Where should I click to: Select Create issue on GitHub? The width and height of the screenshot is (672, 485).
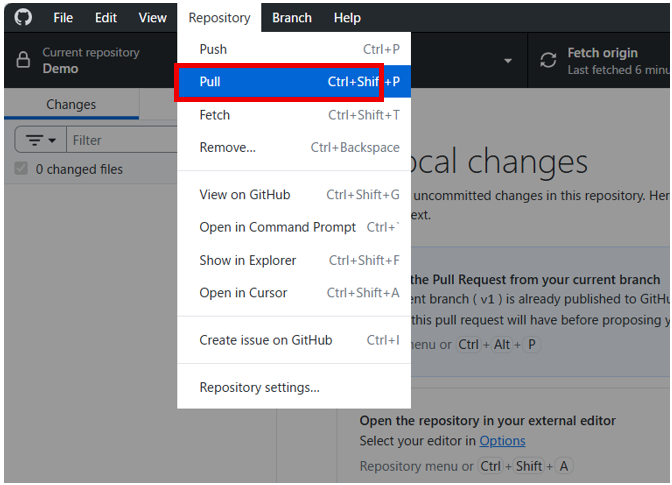click(294, 340)
